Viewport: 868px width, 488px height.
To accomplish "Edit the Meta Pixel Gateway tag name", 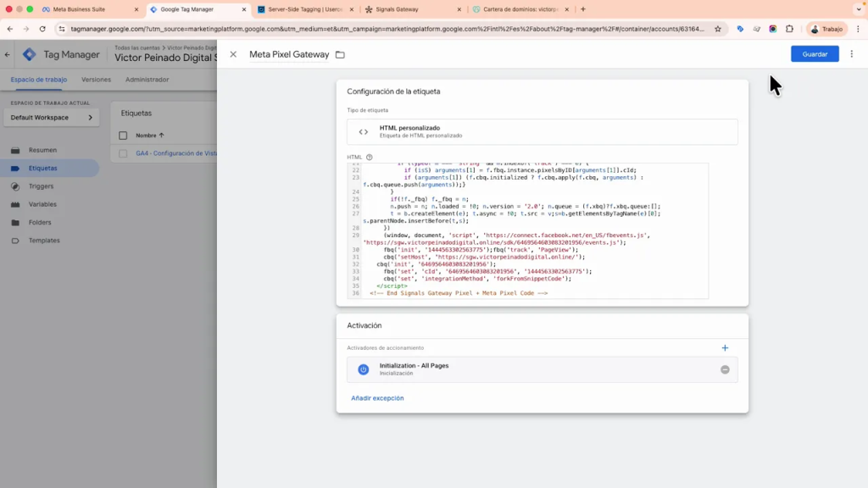I will click(x=289, y=54).
